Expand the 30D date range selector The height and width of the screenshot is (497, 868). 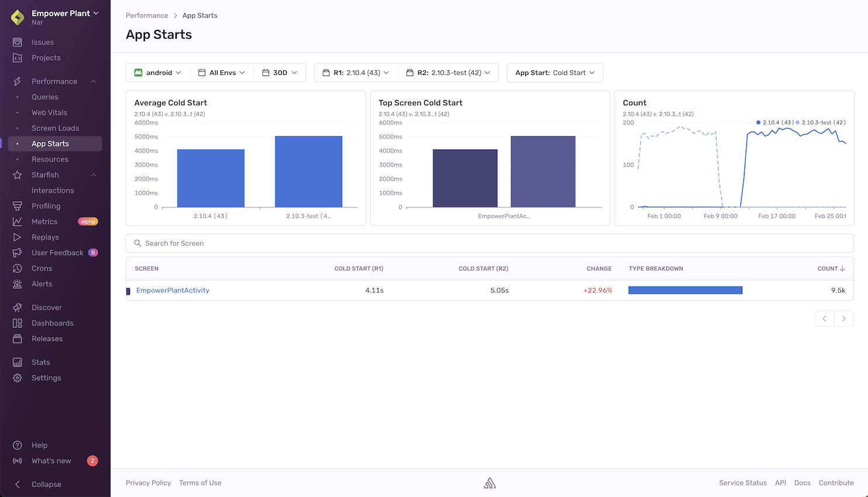click(280, 73)
